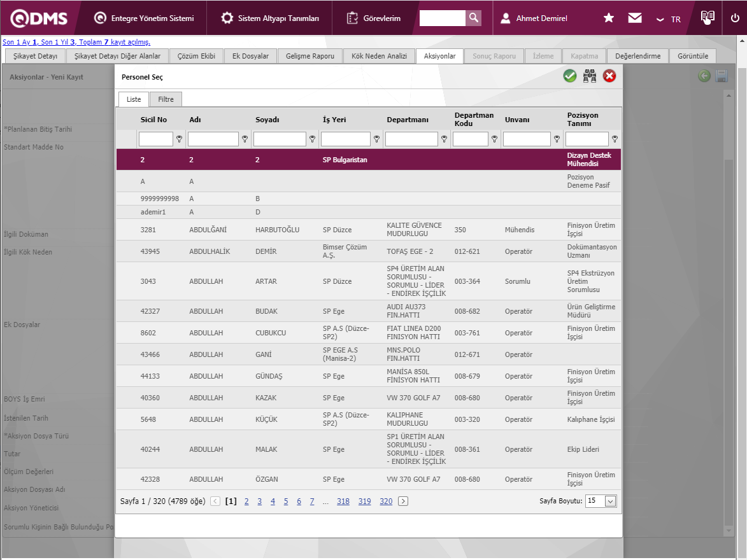Click next page arrow in pagination
747x560 pixels.
click(x=403, y=501)
